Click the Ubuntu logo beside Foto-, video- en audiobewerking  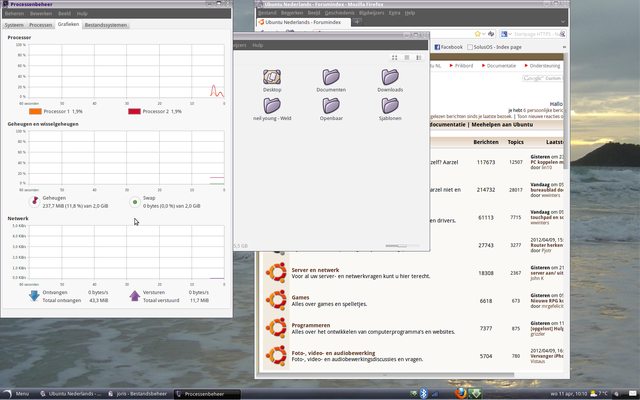(276, 356)
